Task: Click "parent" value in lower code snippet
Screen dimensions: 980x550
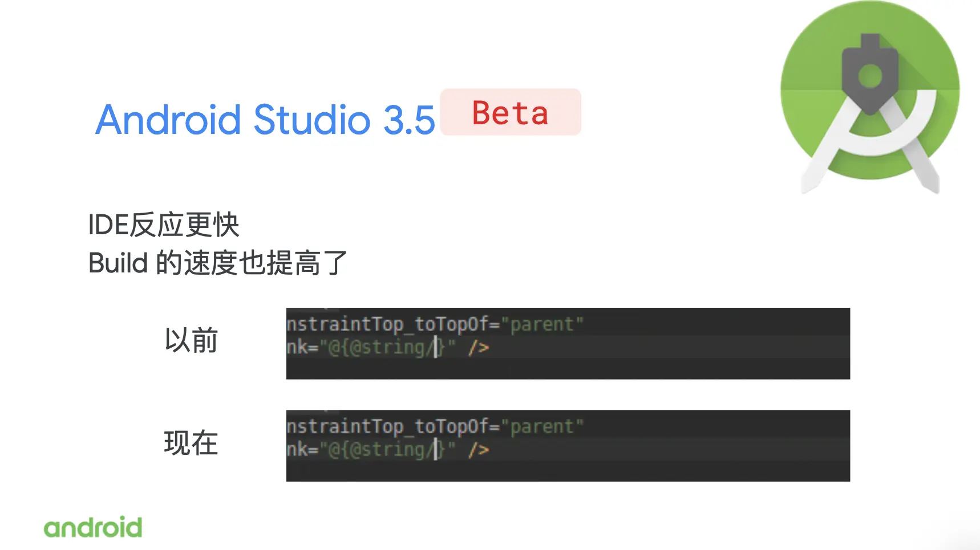Action: [x=542, y=426]
